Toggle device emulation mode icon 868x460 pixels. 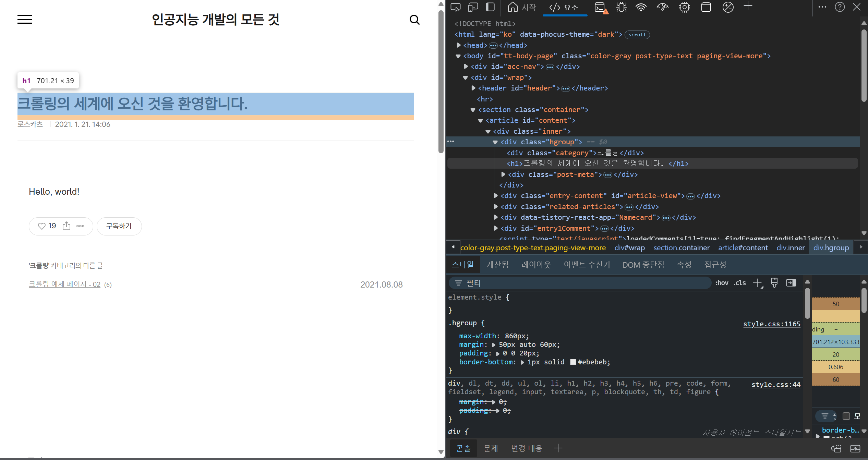pos(473,7)
